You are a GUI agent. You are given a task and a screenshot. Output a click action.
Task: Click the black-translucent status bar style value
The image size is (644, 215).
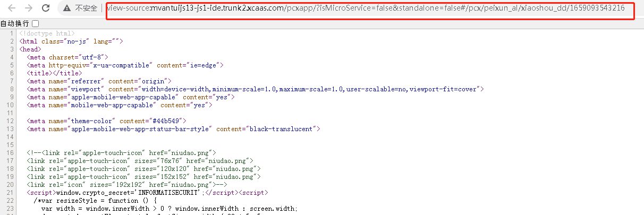tap(282, 129)
